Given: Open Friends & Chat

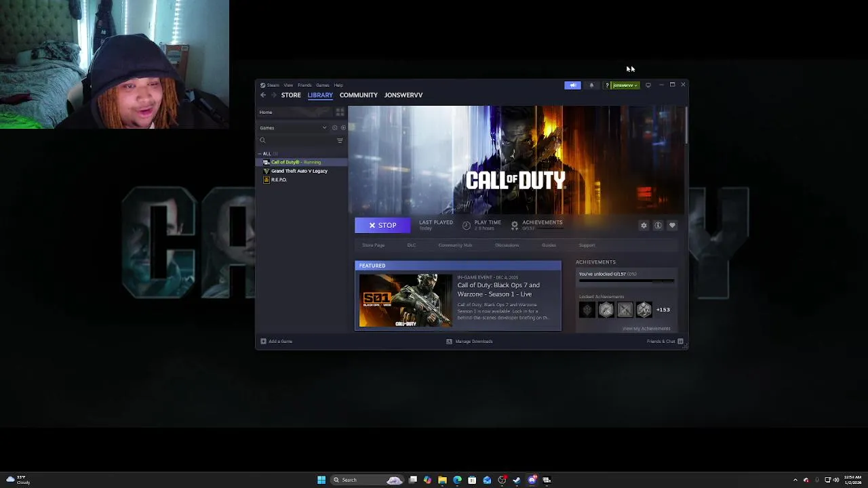Looking at the screenshot, I should click(x=665, y=342).
